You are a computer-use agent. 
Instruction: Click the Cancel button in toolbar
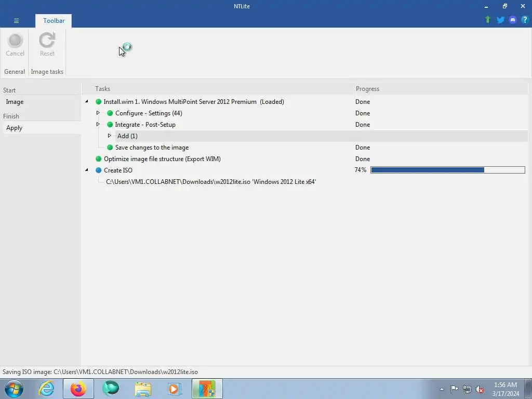[15, 45]
